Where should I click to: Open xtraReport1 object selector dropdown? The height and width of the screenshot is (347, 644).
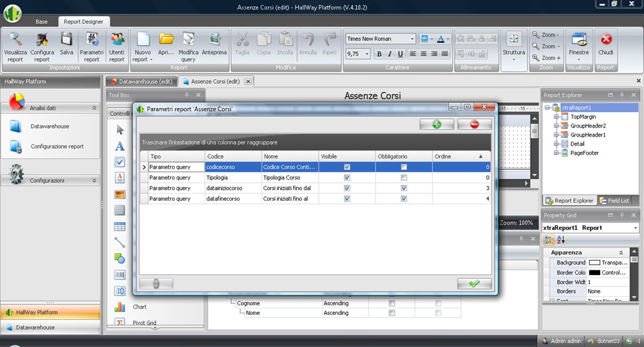pyautogui.click(x=635, y=228)
